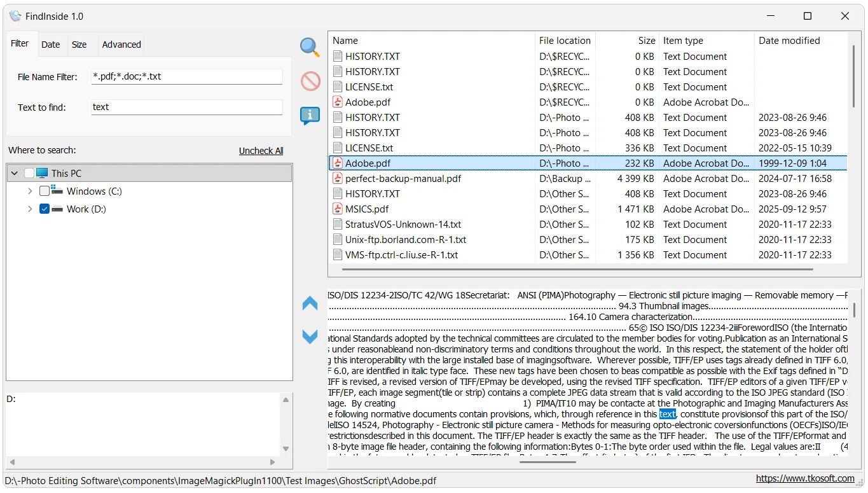Toggle the This PC checkbox
868x493 pixels.
29,173
